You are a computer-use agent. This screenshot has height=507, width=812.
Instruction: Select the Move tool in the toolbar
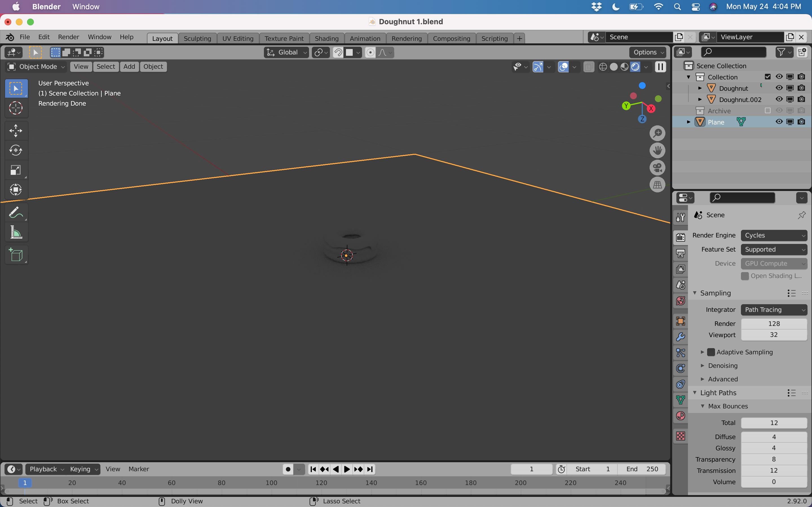(16, 130)
